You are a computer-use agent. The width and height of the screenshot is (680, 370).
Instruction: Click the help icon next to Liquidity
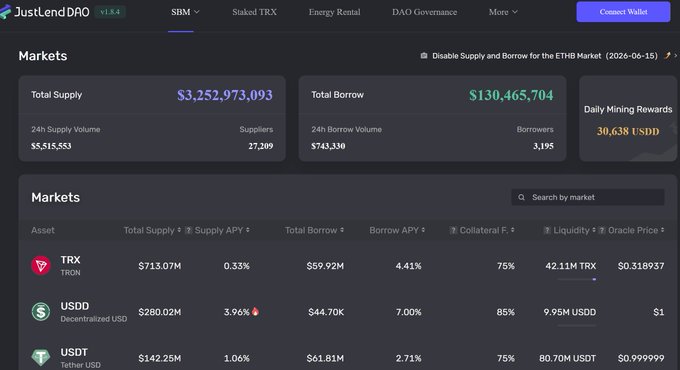pyautogui.click(x=547, y=230)
